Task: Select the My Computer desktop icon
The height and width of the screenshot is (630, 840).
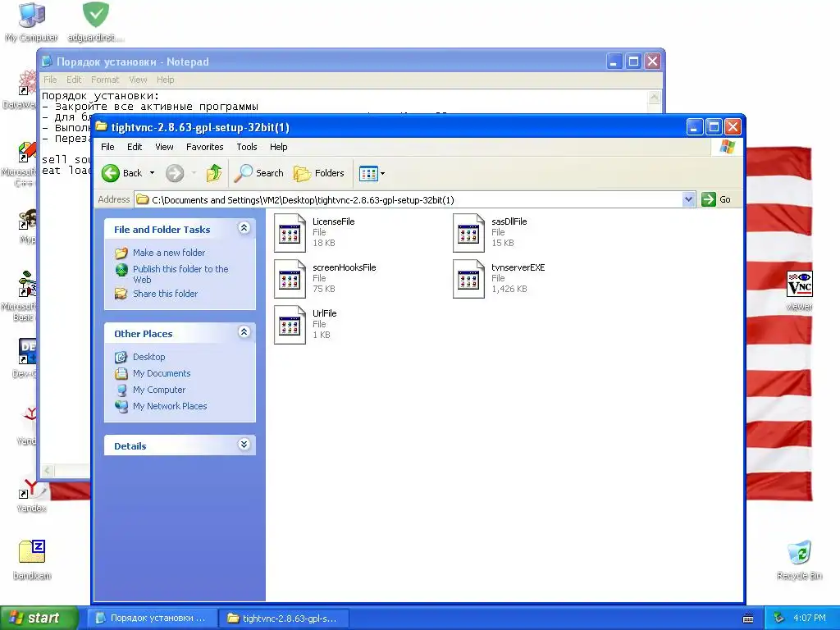Action: pyautogui.click(x=32, y=23)
